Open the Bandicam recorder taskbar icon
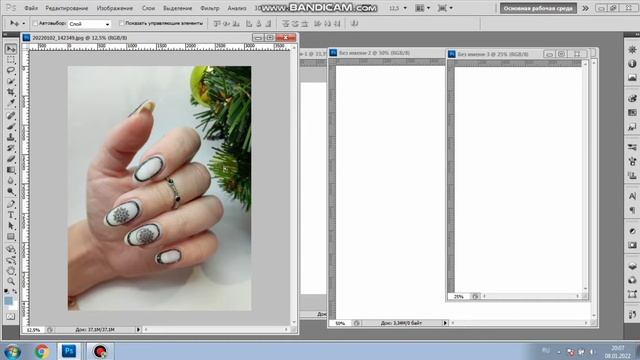The height and width of the screenshot is (360, 640). (x=100, y=351)
